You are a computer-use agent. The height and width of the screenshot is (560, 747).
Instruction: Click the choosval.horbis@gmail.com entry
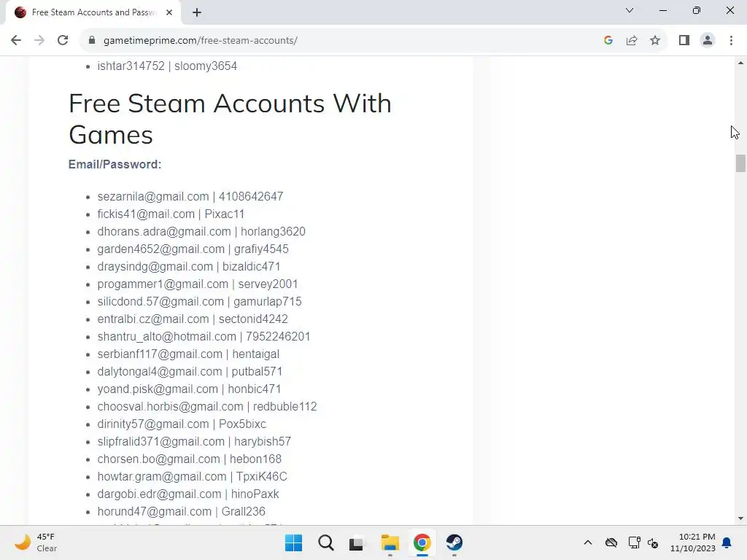206,407
